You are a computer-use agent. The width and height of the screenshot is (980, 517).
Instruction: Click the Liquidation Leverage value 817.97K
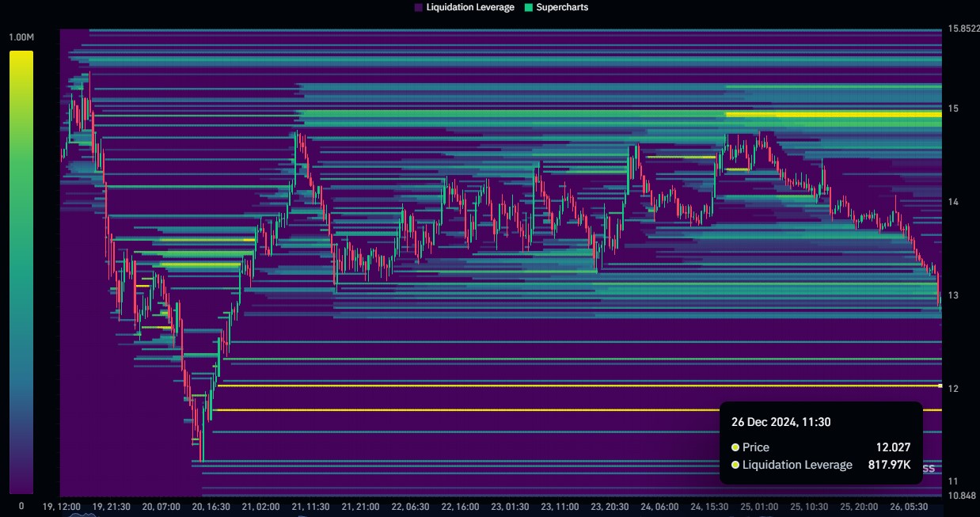[891, 466]
